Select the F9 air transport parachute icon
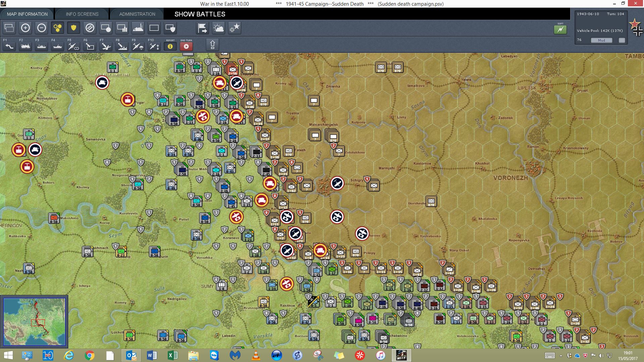The height and width of the screenshot is (362, 644). 138,46
